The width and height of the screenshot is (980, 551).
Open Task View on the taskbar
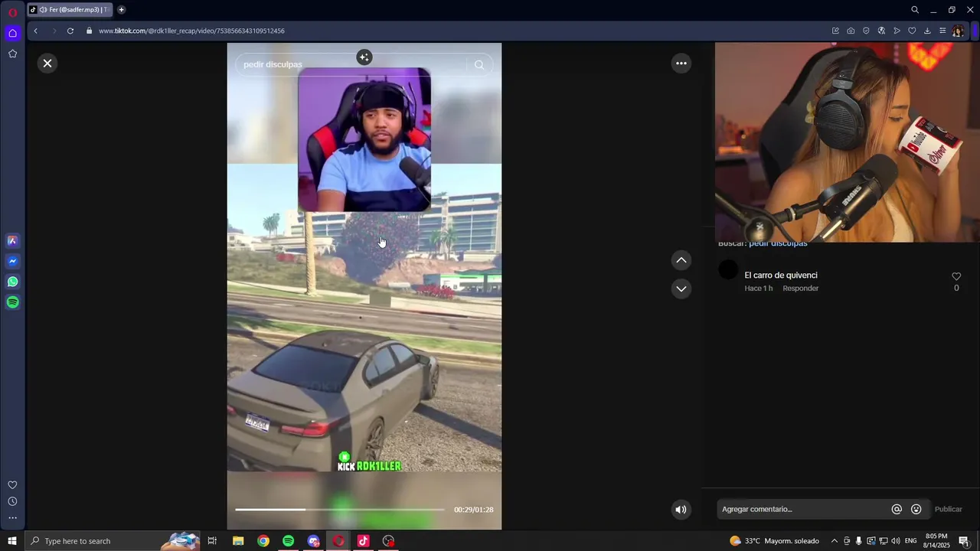pos(212,541)
